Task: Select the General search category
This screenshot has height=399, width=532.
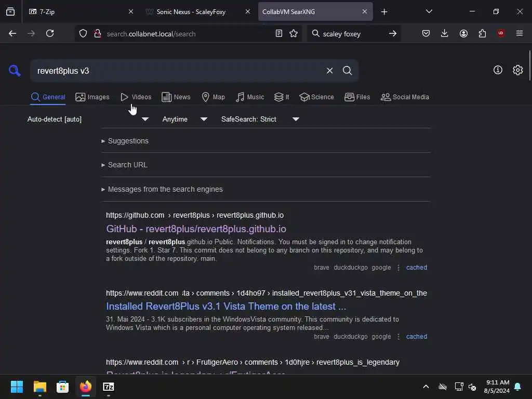Action: (x=48, y=97)
